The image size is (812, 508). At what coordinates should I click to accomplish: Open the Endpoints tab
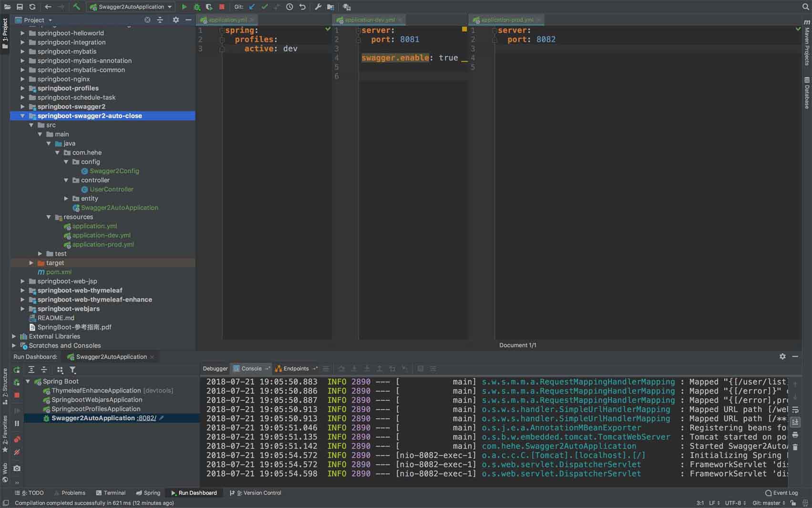click(296, 369)
